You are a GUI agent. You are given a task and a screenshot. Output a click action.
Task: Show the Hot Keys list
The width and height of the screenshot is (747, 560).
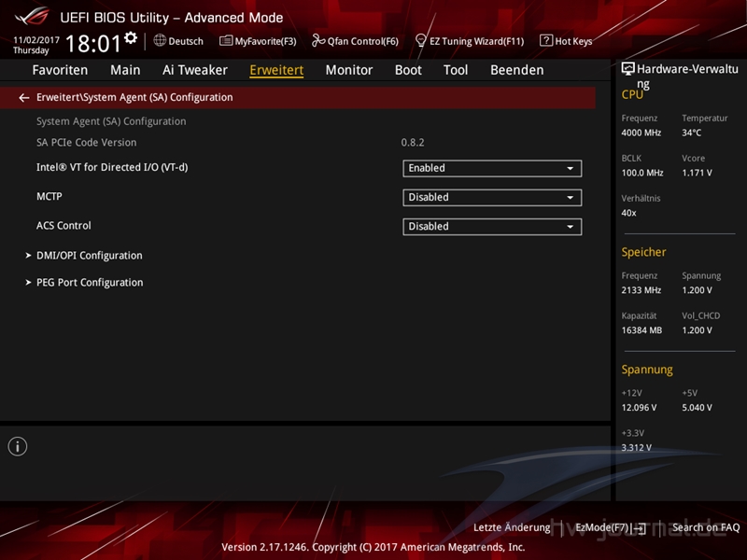pos(566,41)
